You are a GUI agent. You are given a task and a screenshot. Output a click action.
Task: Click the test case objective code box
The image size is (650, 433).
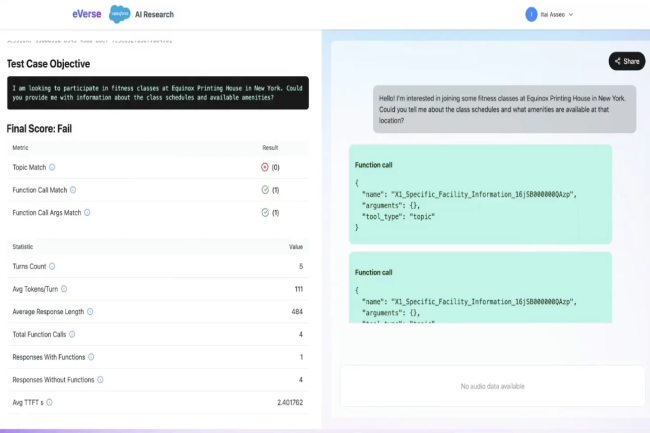click(157, 92)
